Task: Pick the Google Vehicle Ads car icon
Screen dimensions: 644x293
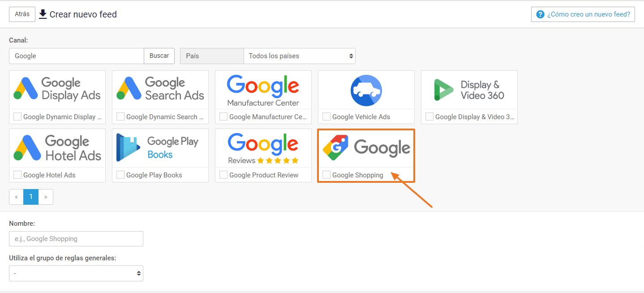Action: point(366,90)
